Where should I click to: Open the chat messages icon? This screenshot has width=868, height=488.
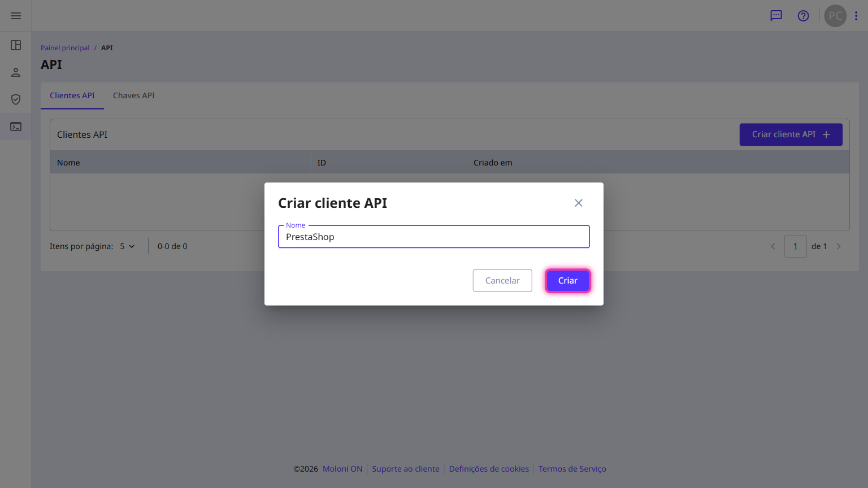776,16
